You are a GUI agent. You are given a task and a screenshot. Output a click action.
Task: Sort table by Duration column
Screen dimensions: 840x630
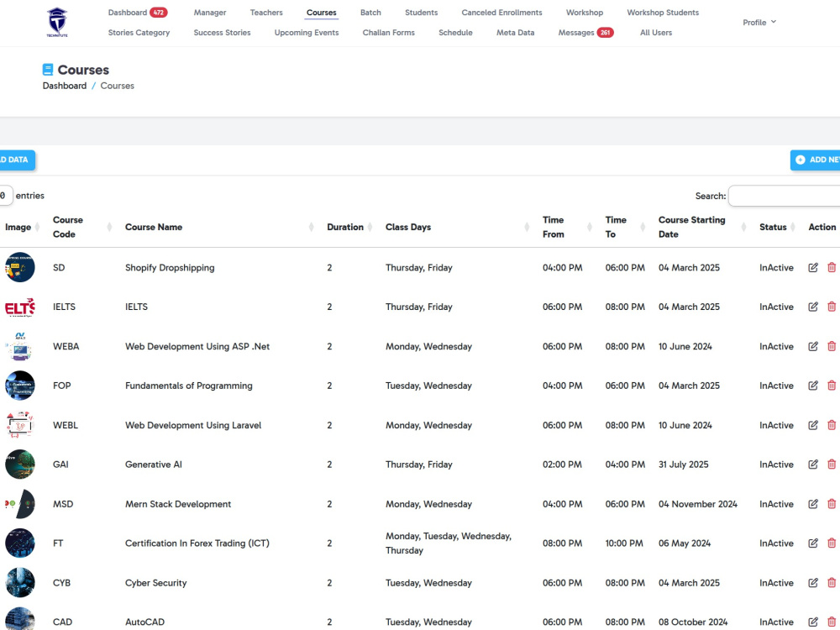(x=351, y=227)
